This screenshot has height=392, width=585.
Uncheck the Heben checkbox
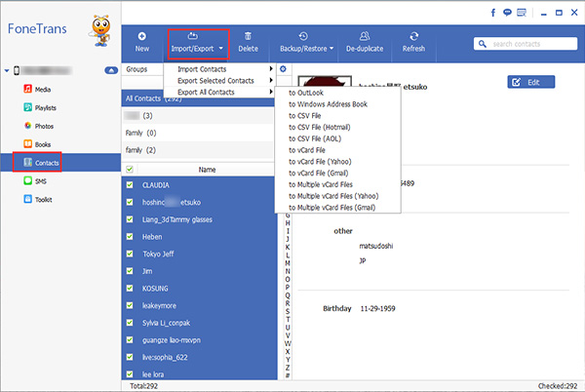click(x=130, y=237)
